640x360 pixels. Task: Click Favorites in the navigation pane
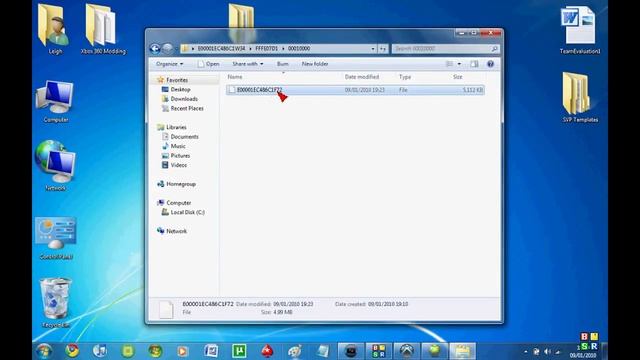click(x=177, y=80)
